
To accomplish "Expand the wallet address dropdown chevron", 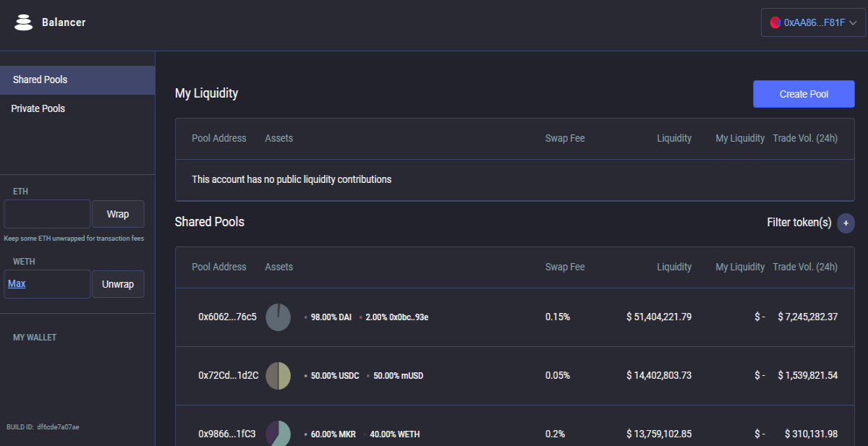I will click(x=852, y=23).
